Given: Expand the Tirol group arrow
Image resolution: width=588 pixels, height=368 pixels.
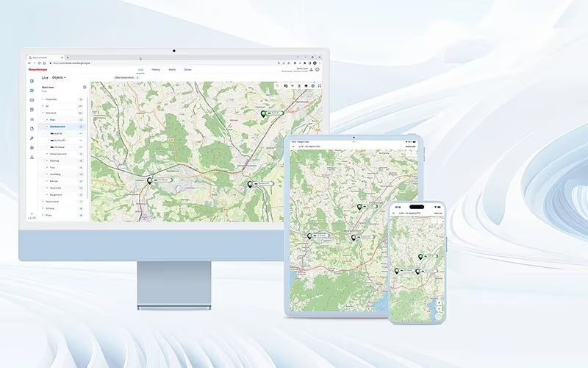Looking at the screenshot, I should [x=47, y=168].
